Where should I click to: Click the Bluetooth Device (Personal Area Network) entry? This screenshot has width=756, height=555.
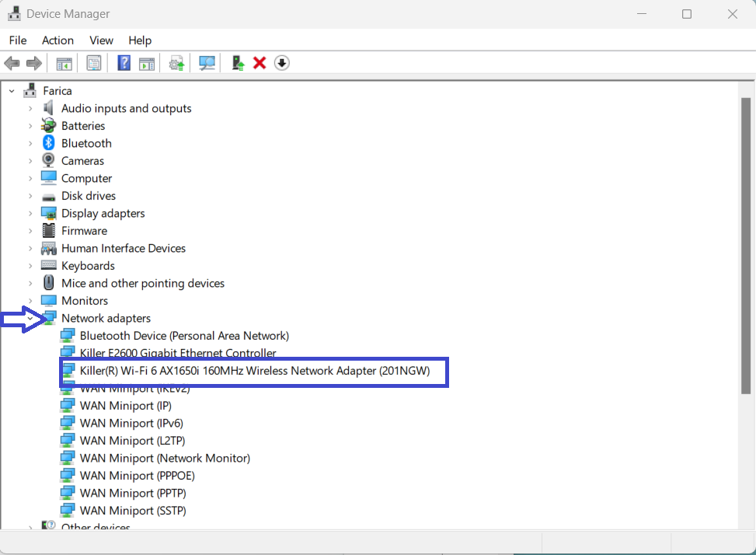click(x=184, y=335)
